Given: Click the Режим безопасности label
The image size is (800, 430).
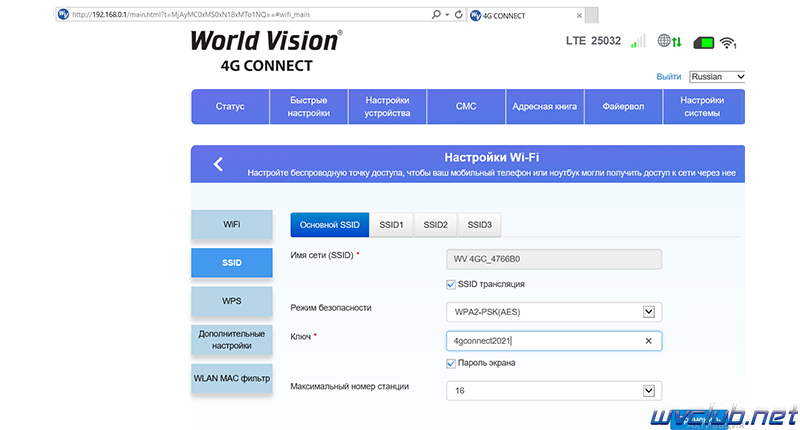Looking at the screenshot, I should click(x=331, y=308).
